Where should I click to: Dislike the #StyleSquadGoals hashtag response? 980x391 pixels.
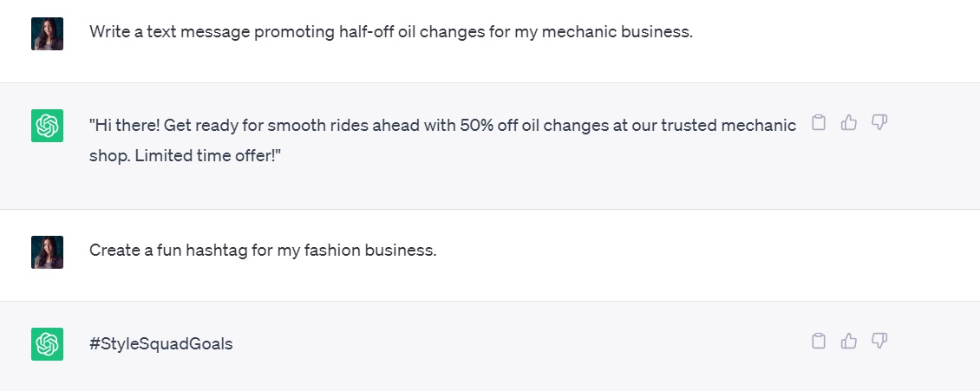879,341
